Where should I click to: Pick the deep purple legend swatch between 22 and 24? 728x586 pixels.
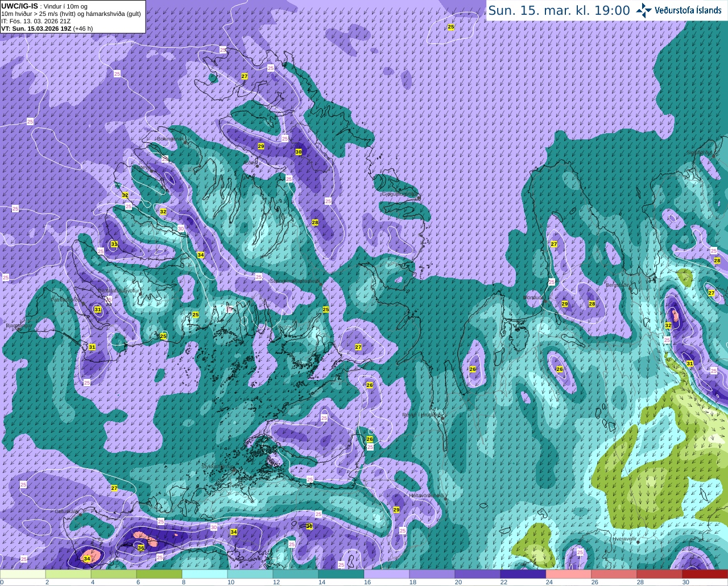(x=523, y=574)
